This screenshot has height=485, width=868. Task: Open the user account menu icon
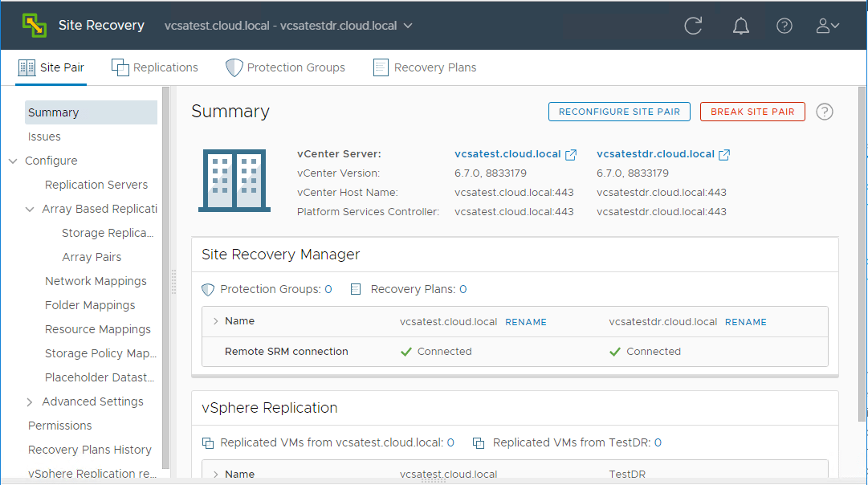click(827, 26)
